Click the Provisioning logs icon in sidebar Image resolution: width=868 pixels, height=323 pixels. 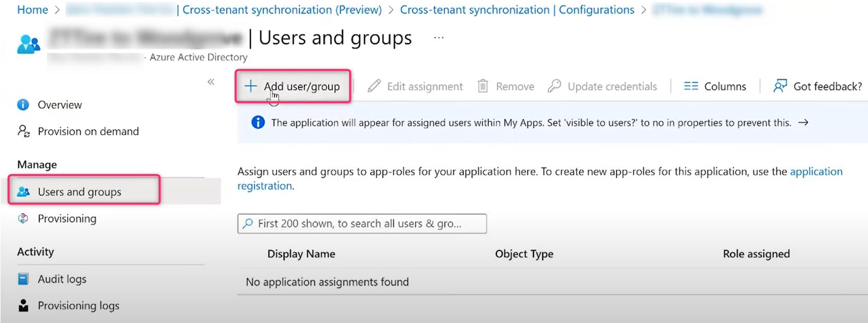point(23,306)
